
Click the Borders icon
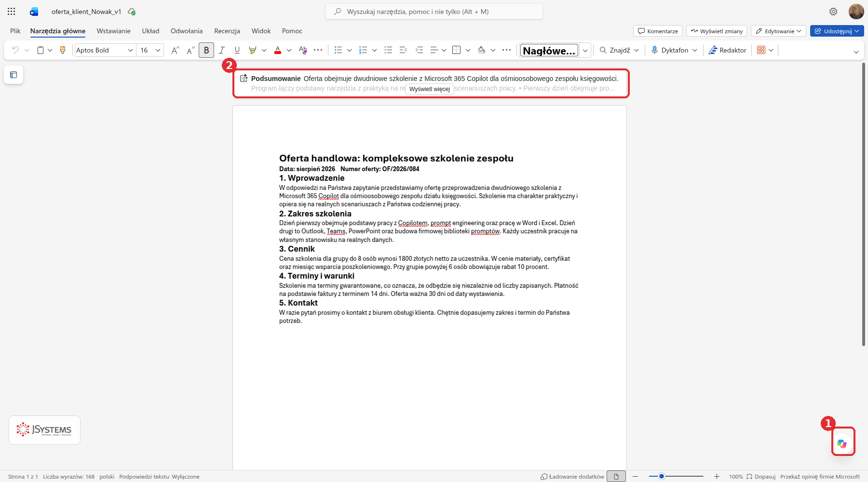pos(457,50)
